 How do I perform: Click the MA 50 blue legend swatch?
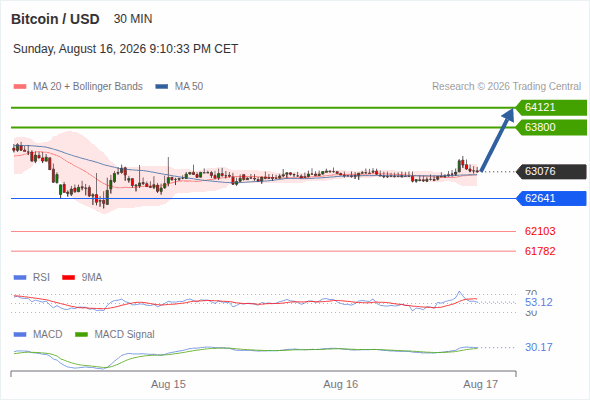coord(162,87)
